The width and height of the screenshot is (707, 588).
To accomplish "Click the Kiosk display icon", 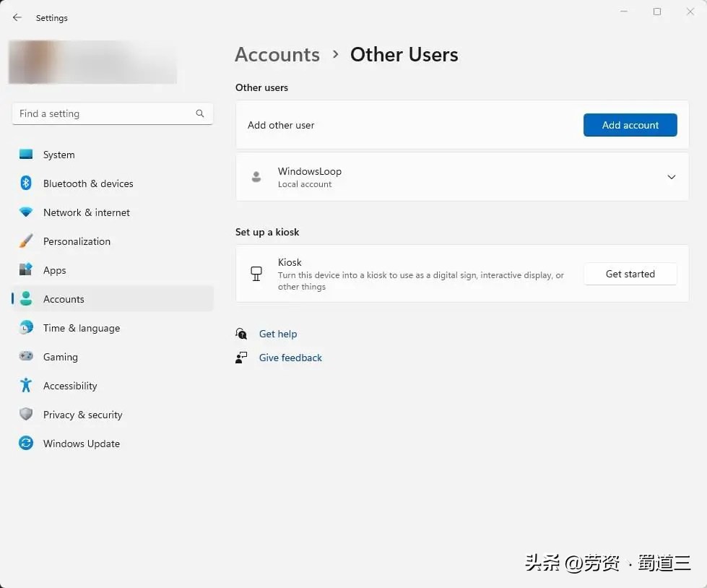I will (256, 274).
